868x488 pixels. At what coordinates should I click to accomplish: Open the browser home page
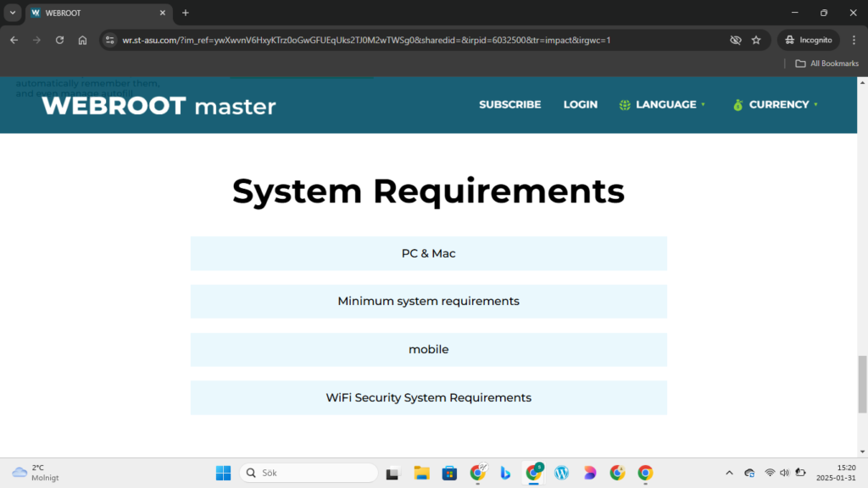82,40
